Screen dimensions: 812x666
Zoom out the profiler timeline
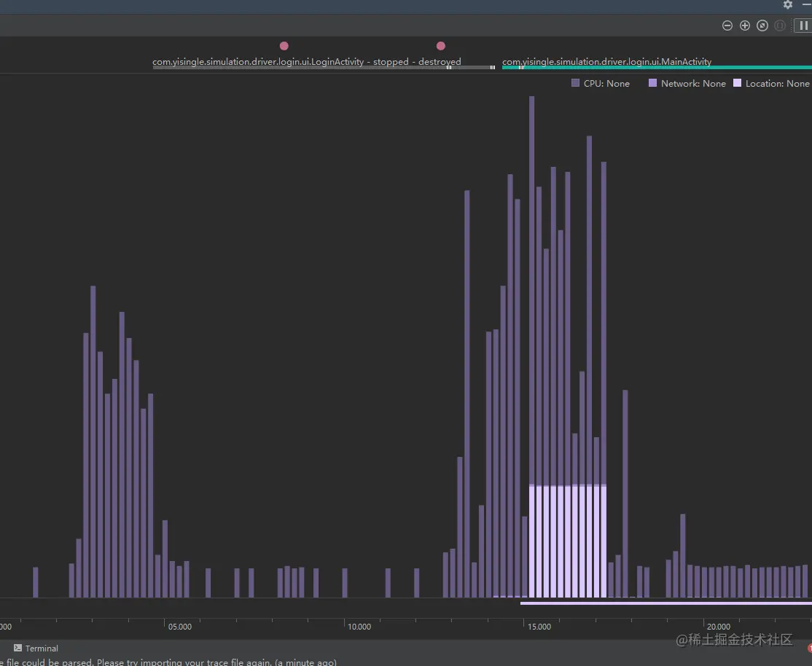point(727,26)
